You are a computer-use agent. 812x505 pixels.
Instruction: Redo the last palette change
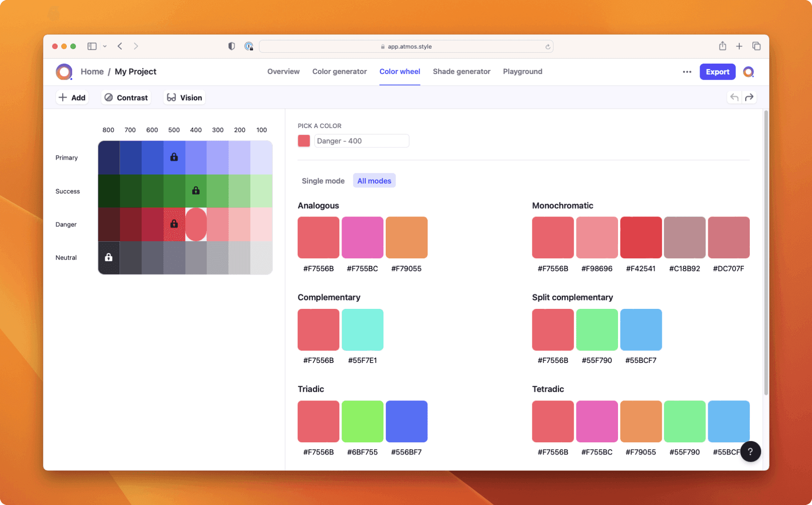point(750,97)
